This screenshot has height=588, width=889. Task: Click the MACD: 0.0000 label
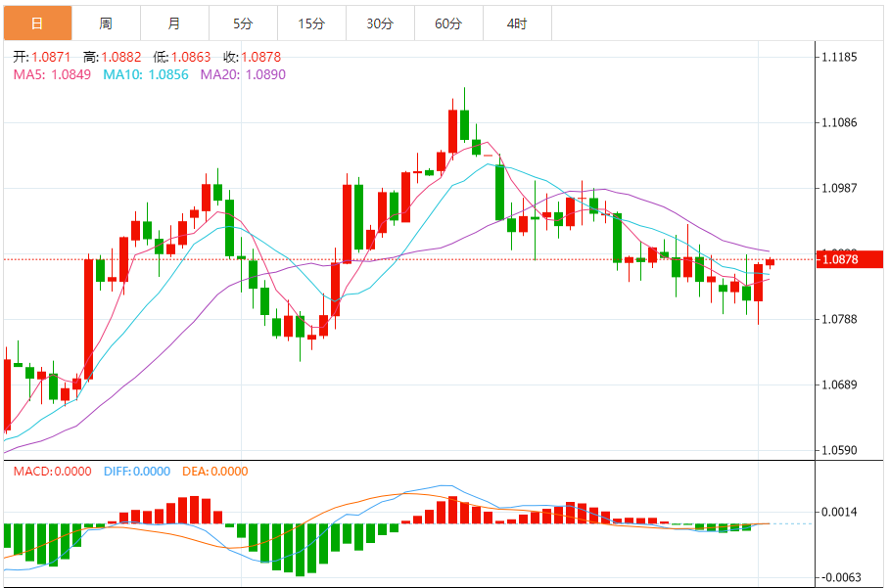click(52, 472)
